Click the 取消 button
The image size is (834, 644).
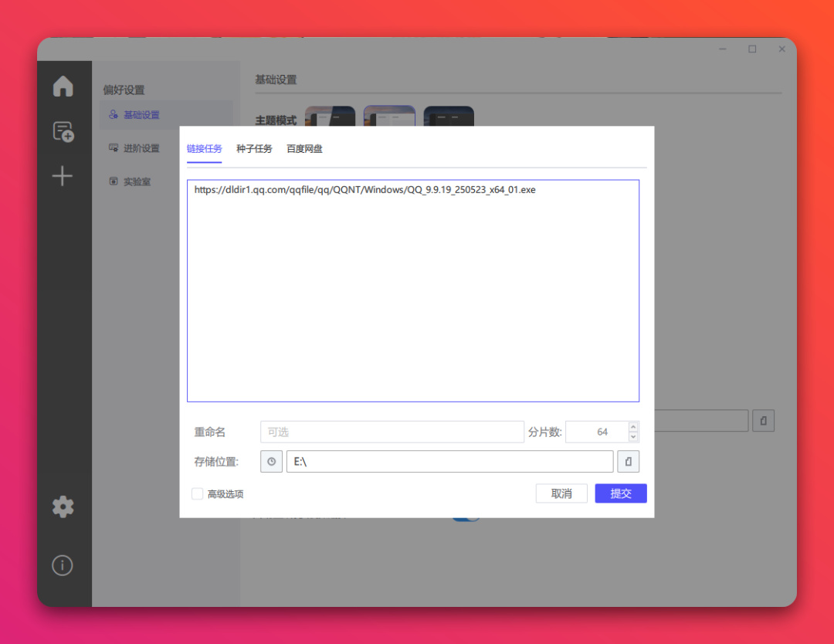561,493
